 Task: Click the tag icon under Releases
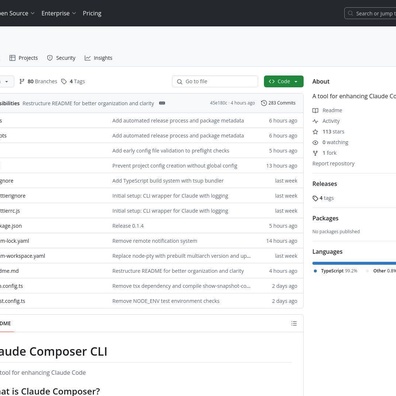[x=315, y=198]
